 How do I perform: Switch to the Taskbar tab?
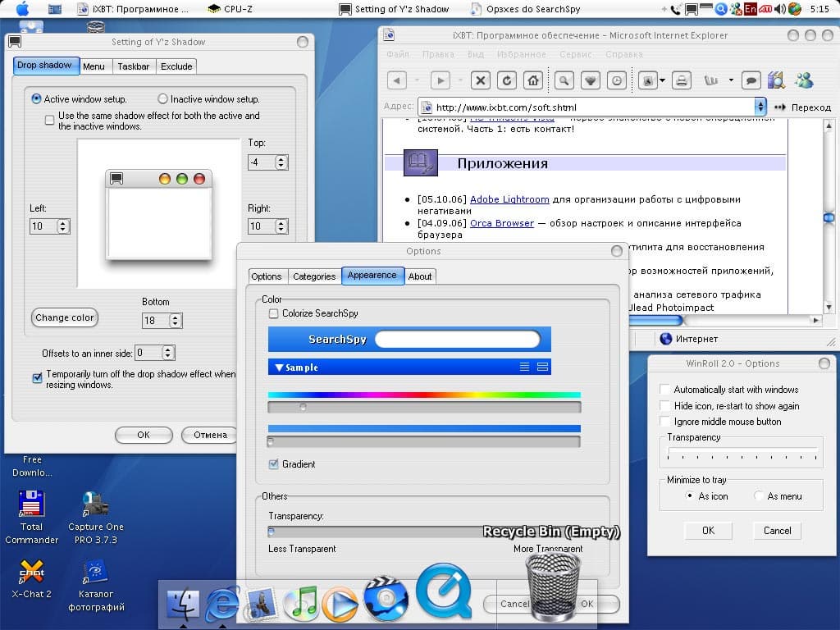tap(133, 66)
